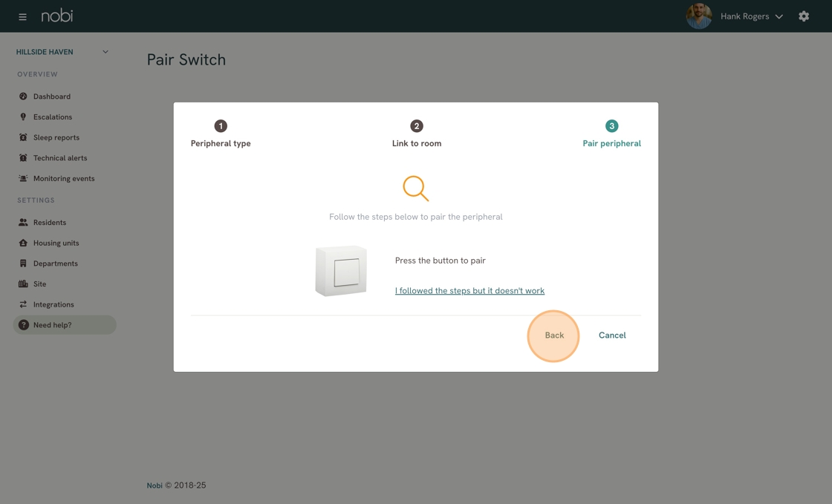The image size is (832, 504).
Task: Click Hank Rogers profile avatar
Action: pyautogui.click(x=698, y=16)
